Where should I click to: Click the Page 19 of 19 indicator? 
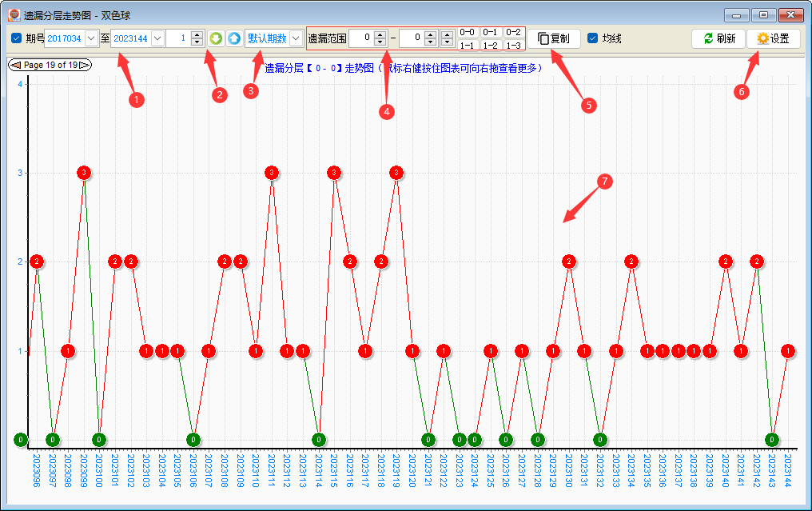(x=50, y=65)
